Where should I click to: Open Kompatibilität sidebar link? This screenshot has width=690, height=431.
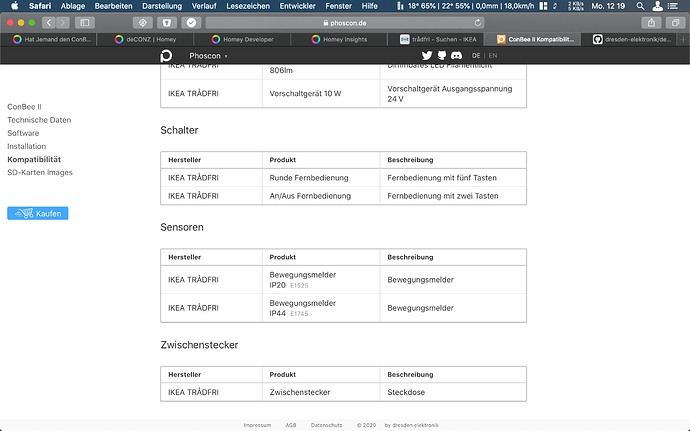34,159
